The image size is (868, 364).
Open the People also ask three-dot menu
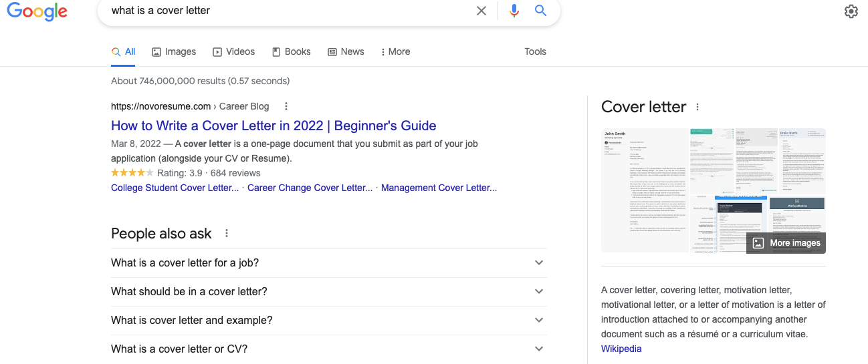coord(227,234)
